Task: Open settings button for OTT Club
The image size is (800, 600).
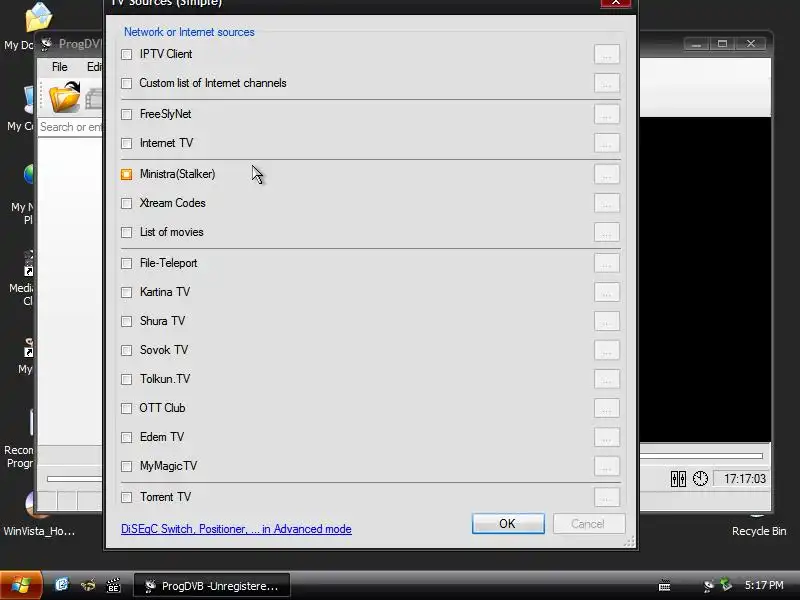Action: [607, 409]
